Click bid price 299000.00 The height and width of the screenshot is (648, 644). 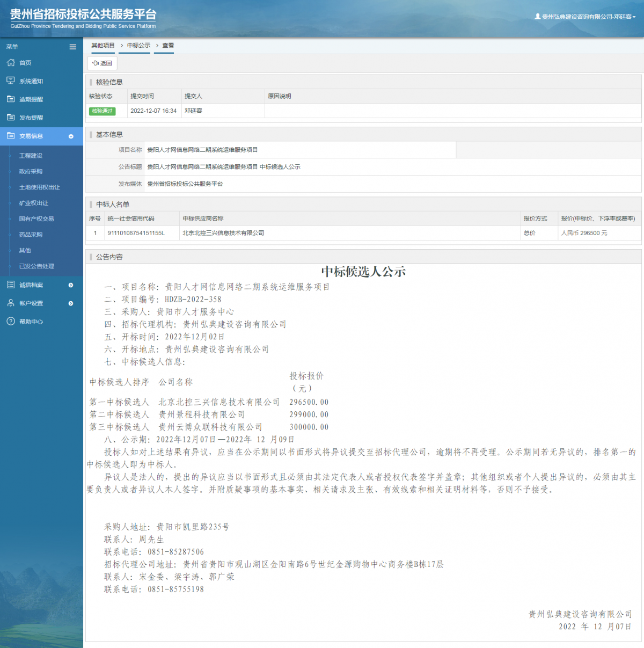(x=309, y=414)
